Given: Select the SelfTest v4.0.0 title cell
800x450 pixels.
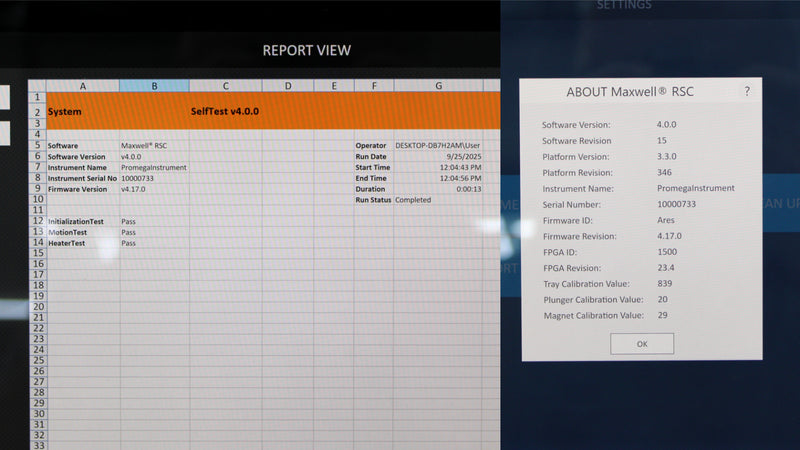Looking at the screenshot, I should [225, 112].
